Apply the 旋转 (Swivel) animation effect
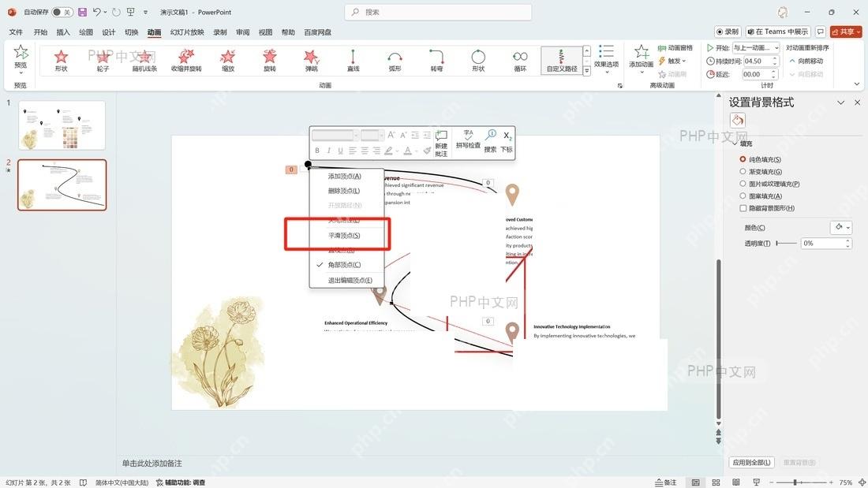868x488 pixels. (x=270, y=60)
